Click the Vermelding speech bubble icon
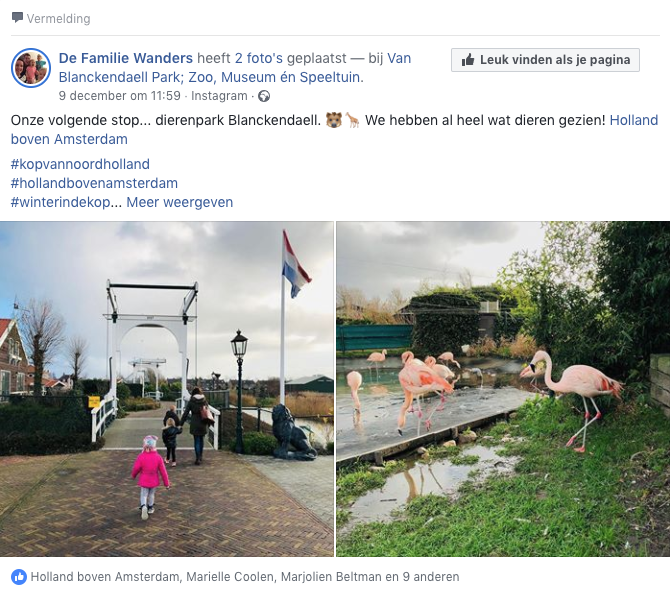Viewport: 671px width, 596px height. click(x=17, y=18)
